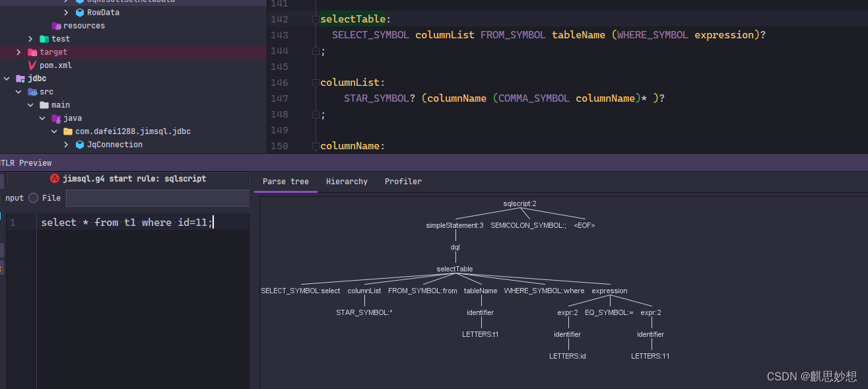This screenshot has height=389, width=868.
Task: Click the target folder icon
Action: click(x=33, y=52)
